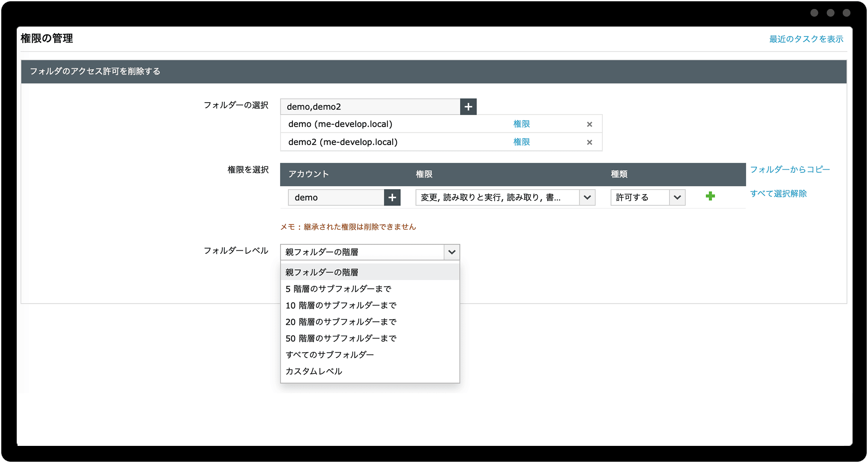Pick 50 階層のサブフォルダーまで option
Image resolution: width=868 pixels, height=463 pixels.
tap(340, 338)
